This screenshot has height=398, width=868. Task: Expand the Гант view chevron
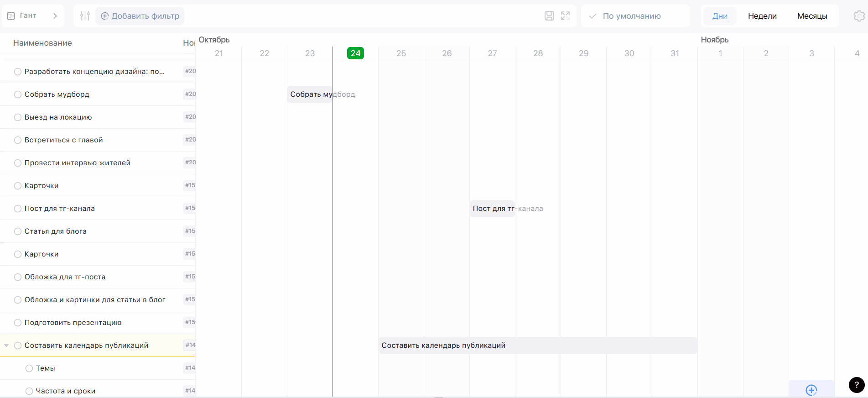55,16
